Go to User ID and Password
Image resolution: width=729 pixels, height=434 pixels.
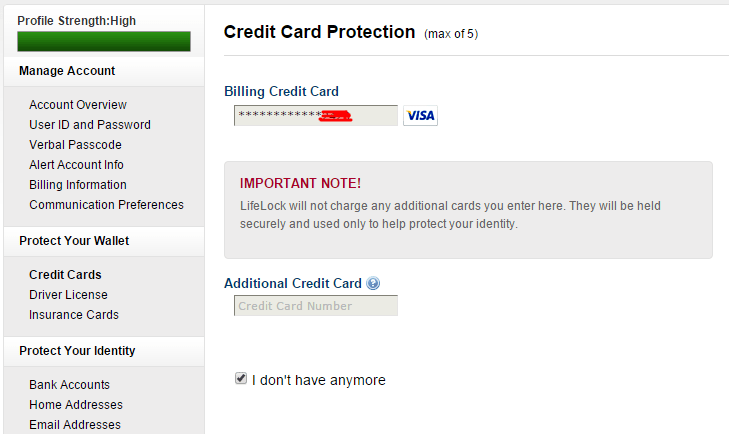coord(90,125)
